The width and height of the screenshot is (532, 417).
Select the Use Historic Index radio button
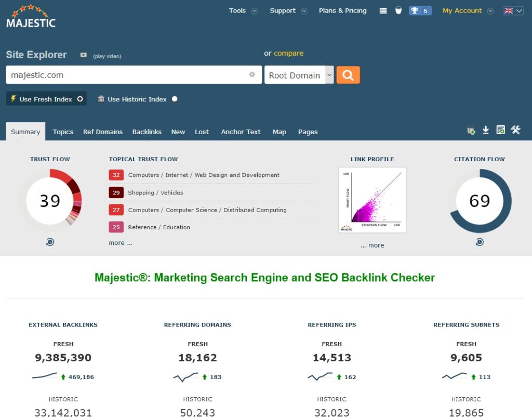tap(175, 99)
